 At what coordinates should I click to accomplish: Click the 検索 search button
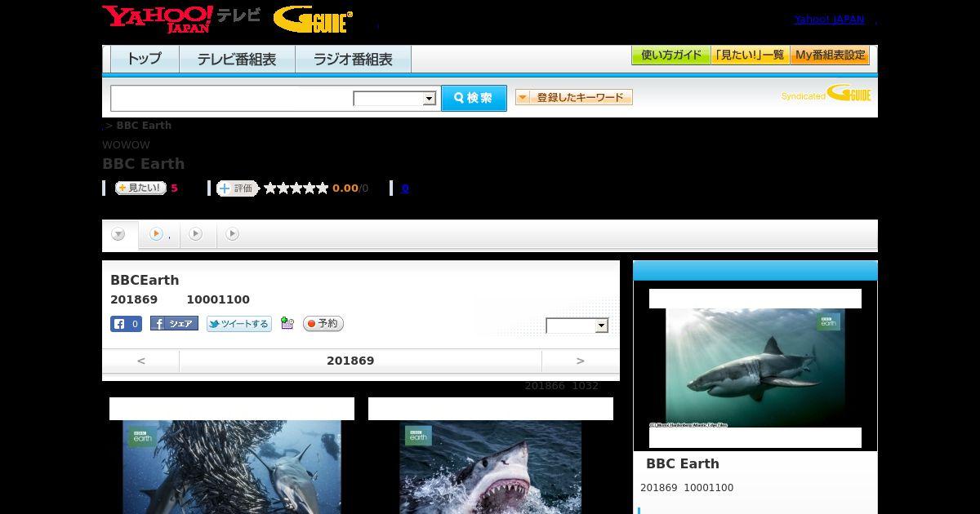pos(474,98)
